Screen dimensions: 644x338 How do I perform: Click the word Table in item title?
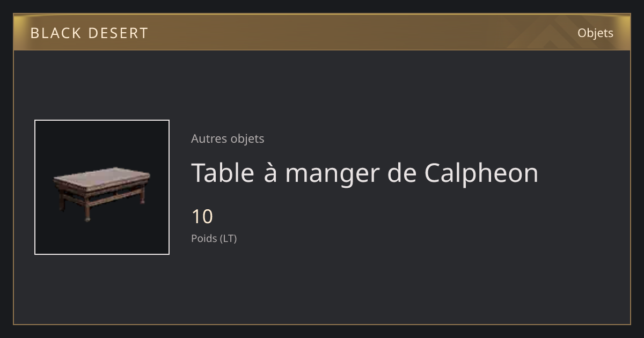tap(223, 173)
